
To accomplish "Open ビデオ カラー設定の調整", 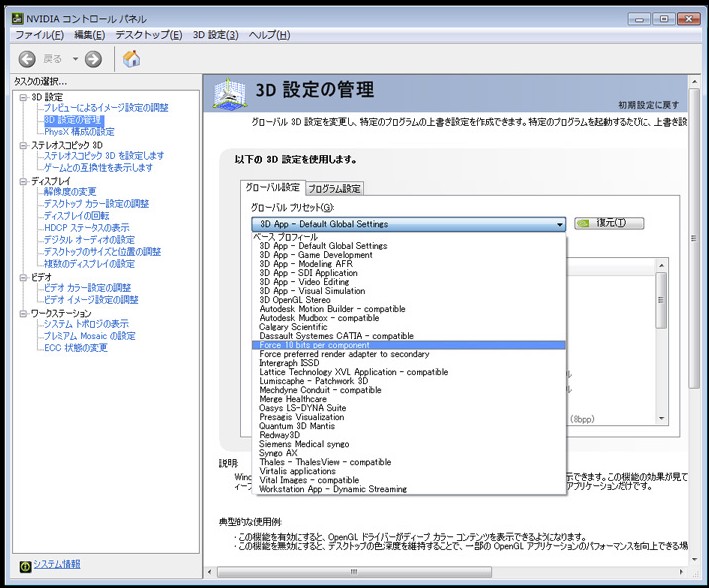I will (x=87, y=288).
